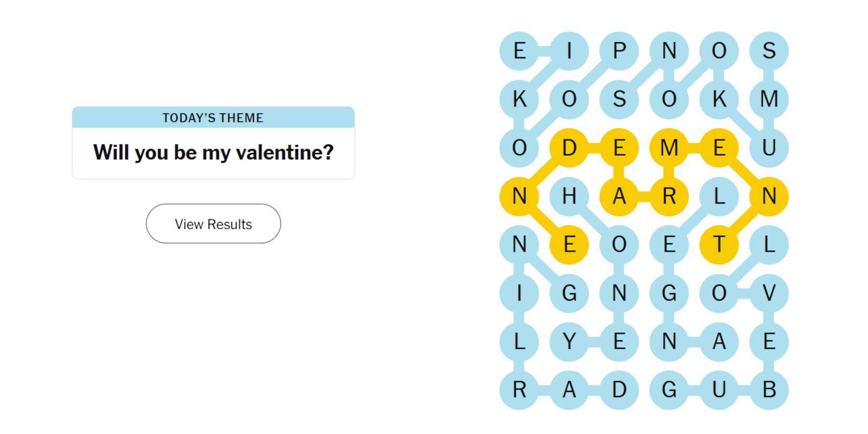Select the G near the bottom middle
Viewport: 868px width, 434px height.
669,390
